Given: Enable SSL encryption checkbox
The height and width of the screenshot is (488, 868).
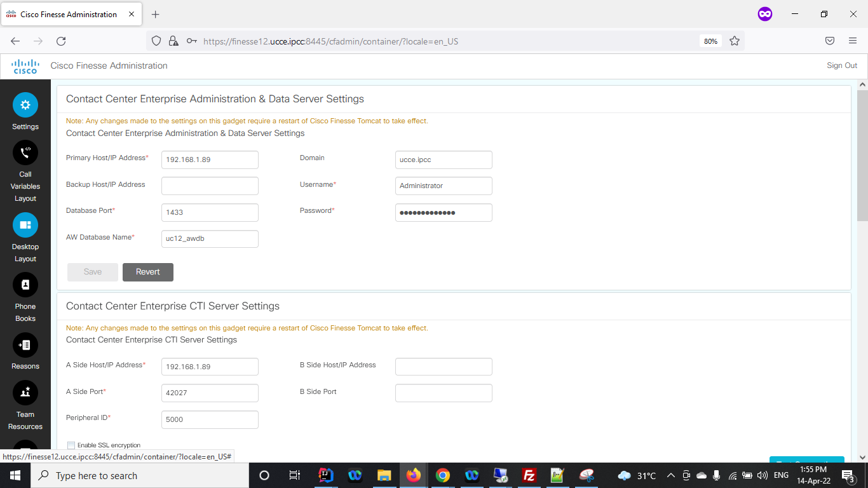Looking at the screenshot, I should [x=71, y=445].
